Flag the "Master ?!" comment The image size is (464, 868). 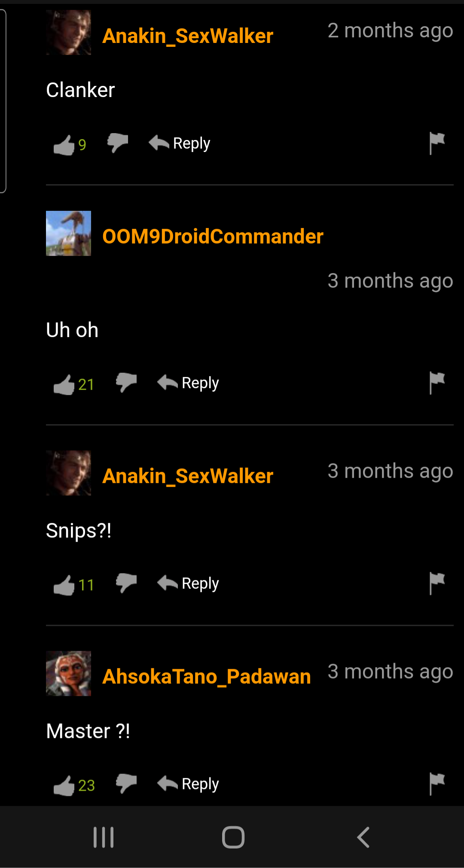pos(437,784)
